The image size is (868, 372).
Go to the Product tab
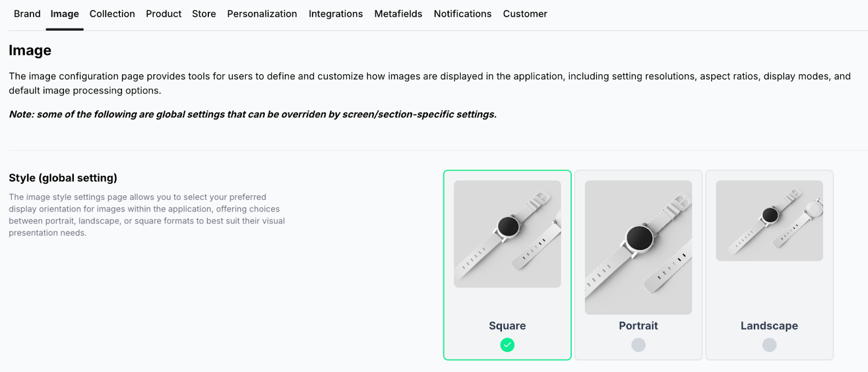click(x=163, y=14)
